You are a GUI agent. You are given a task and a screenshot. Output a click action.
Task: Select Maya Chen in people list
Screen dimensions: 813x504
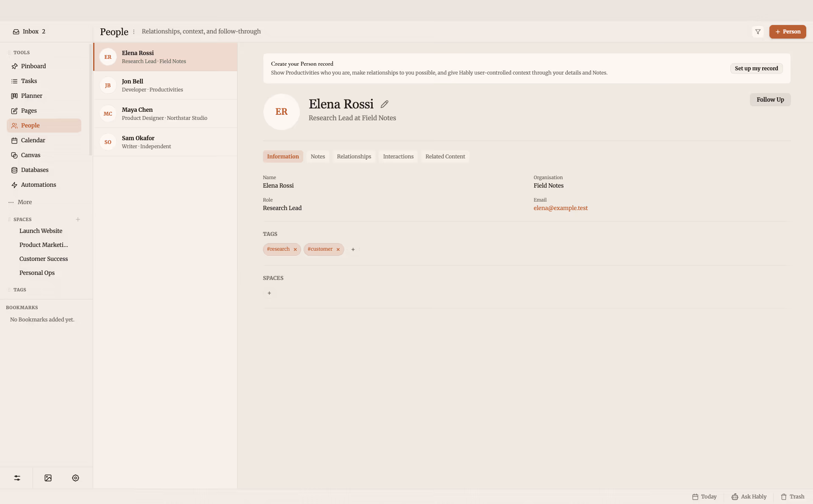tap(166, 114)
